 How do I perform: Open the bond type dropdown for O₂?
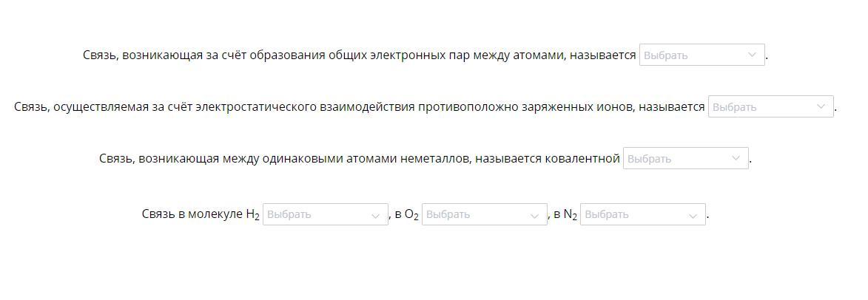(x=485, y=214)
